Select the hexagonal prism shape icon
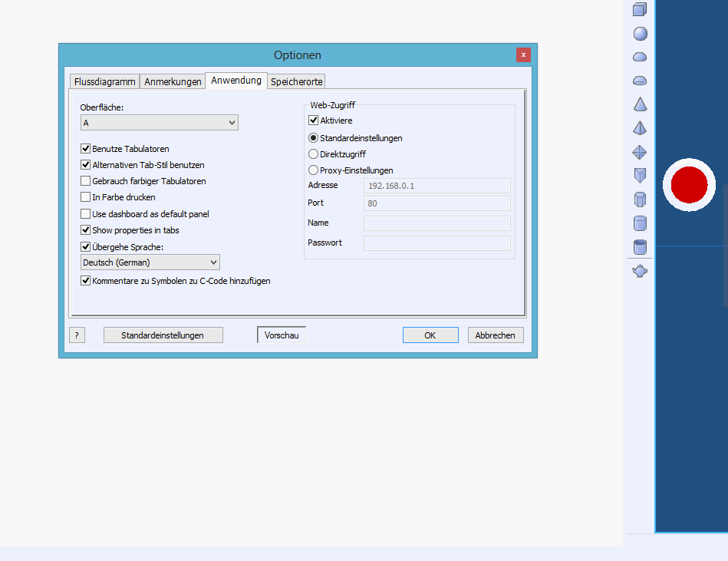728x561 pixels. (640, 200)
